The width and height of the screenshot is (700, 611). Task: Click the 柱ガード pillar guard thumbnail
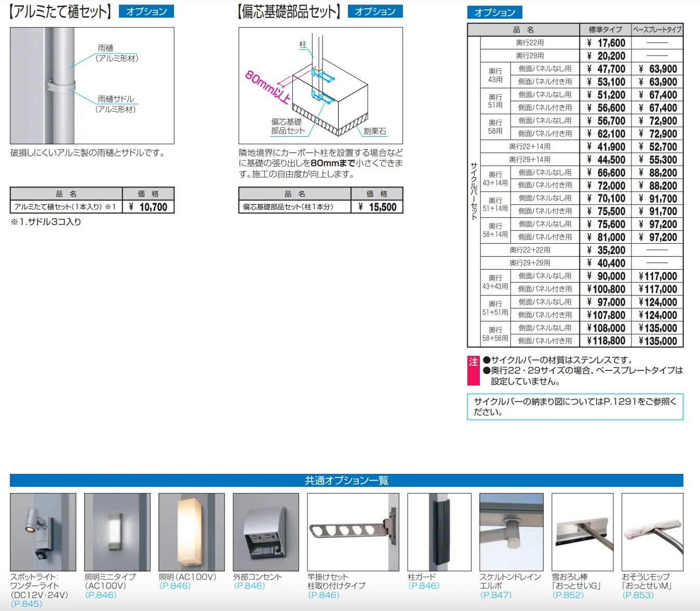click(x=439, y=532)
